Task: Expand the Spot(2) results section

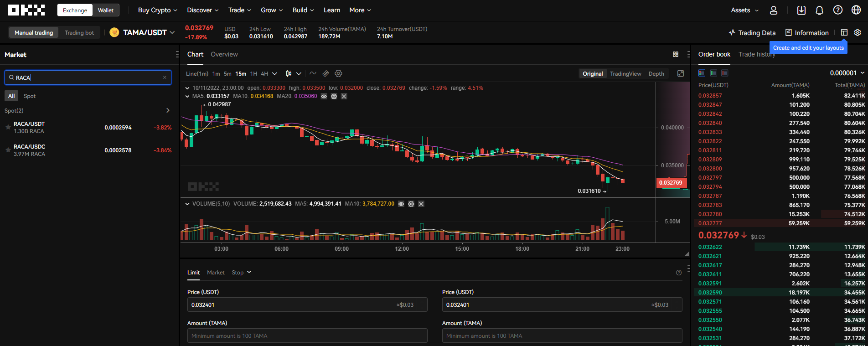Action: pyautogui.click(x=168, y=110)
